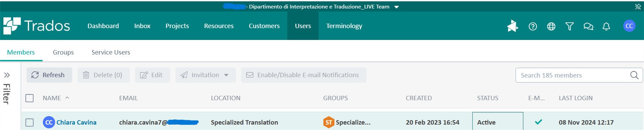Open Chiara Cavina user link

(x=76, y=122)
